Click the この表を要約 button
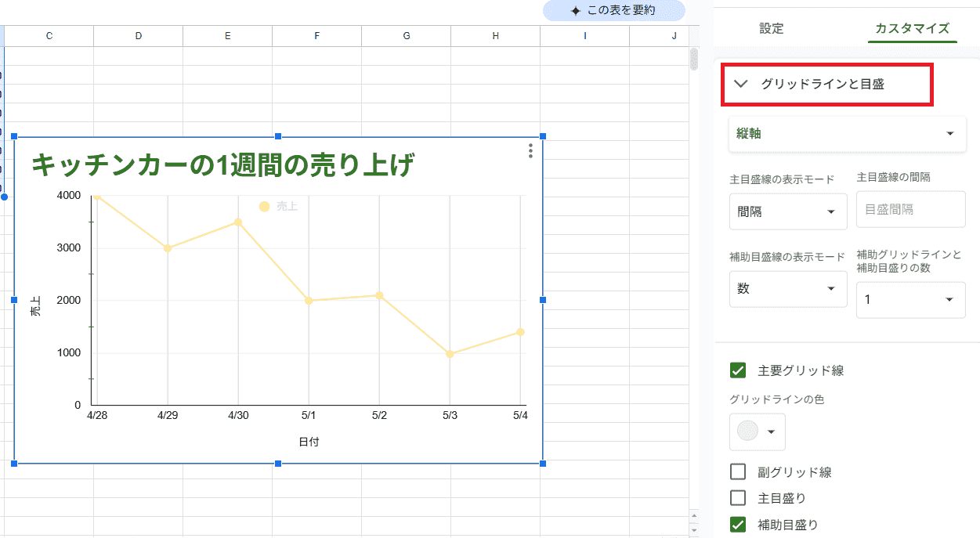This screenshot has height=538, width=980. [615, 12]
